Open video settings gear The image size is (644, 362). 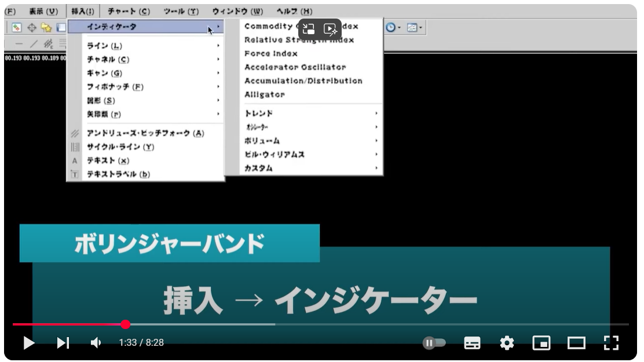pyautogui.click(x=507, y=343)
